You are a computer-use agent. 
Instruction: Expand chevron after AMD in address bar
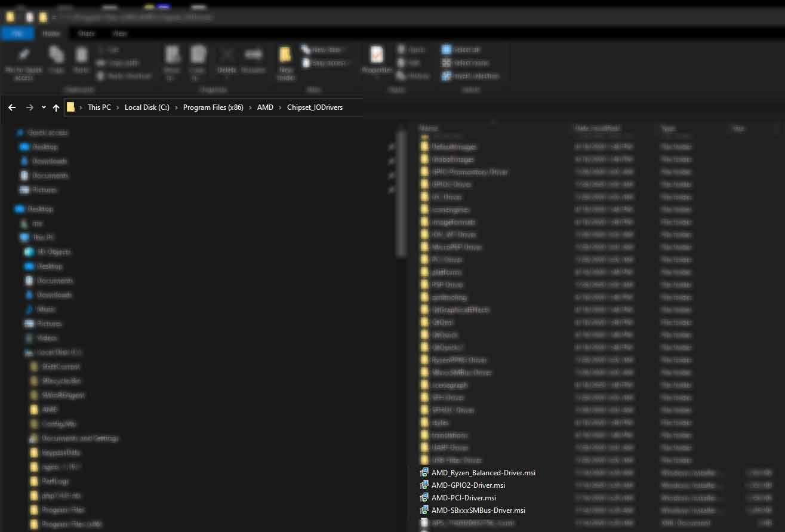(x=280, y=107)
